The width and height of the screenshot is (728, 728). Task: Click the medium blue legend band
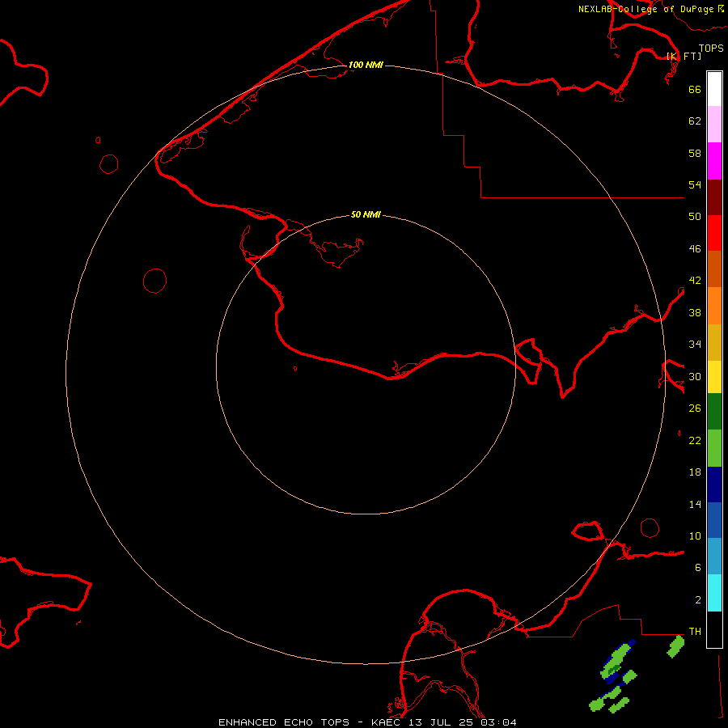(714, 520)
